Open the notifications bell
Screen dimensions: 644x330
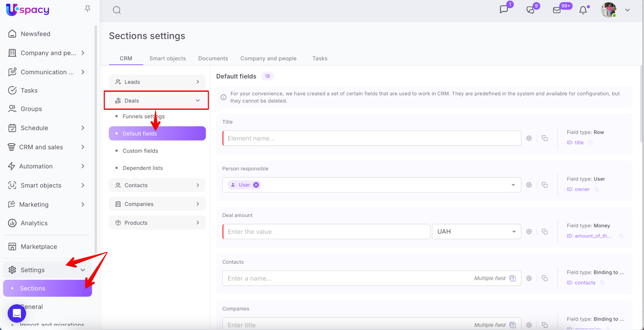click(583, 10)
